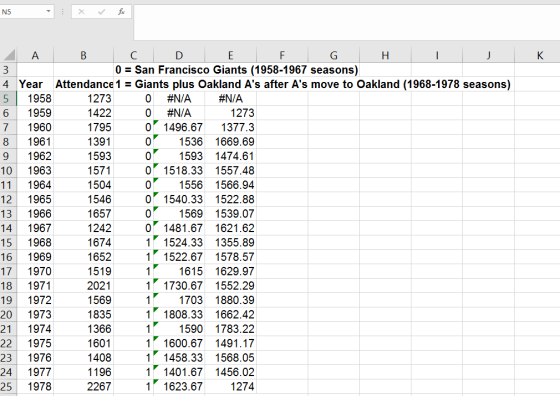Select cell with value 1669.69
Viewport: 560px width, 396px height.
pos(230,142)
